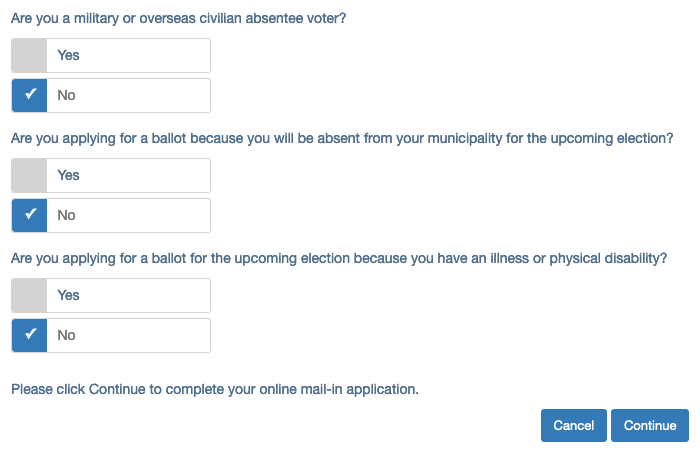Viewport: 700px width, 455px height.
Task: Select grey Yes indicator for military voter question
Action: (29, 55)
